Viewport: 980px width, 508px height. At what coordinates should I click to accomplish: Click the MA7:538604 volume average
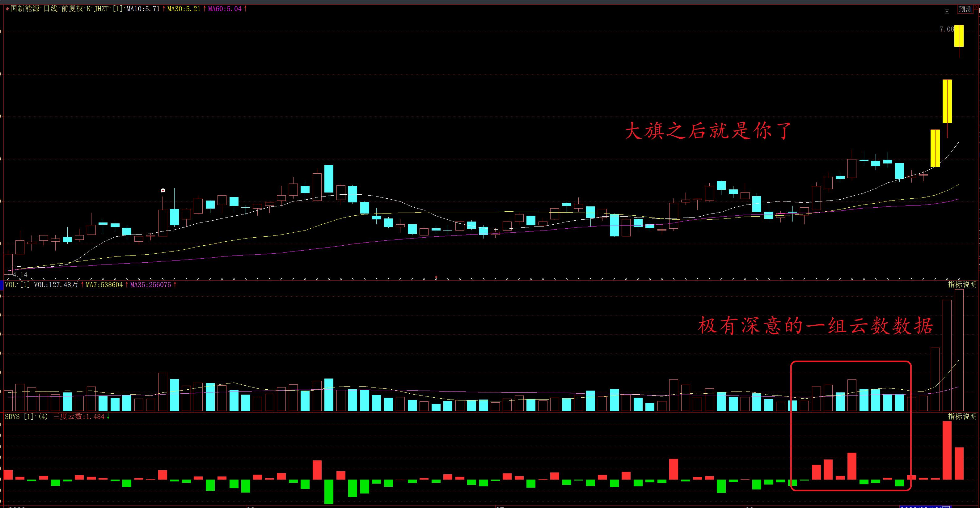click(104, 285)
